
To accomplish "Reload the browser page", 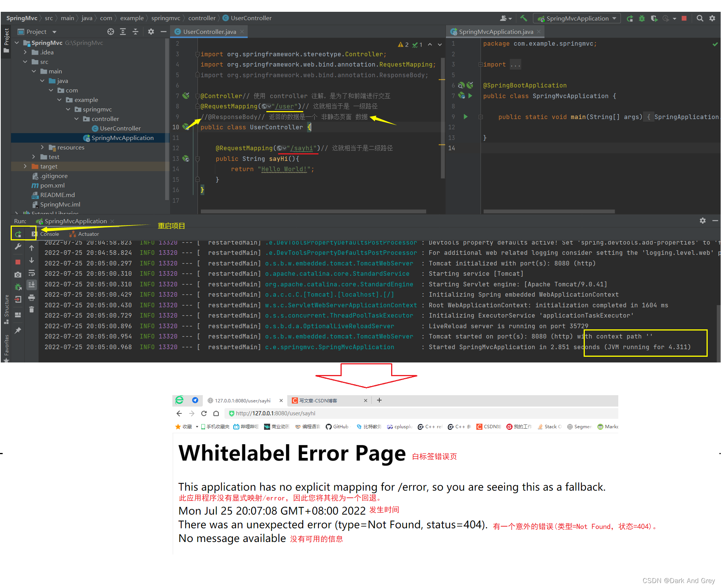I will pyautogui.click(x=204, y=413).
